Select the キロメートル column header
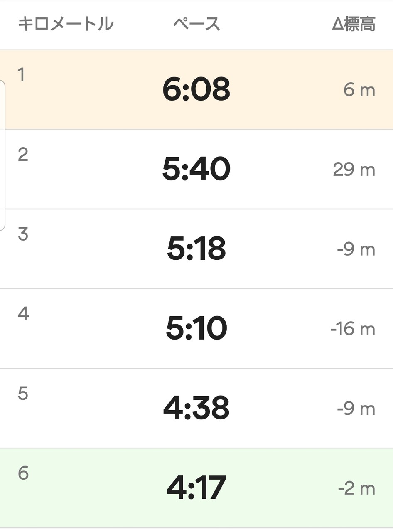Image resolution: width=393 pixels, height=532 pixels. click(66, 24)
